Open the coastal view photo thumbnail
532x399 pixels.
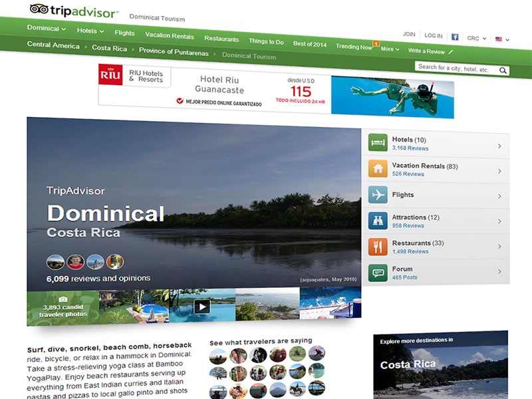click(x=267, y=304)
